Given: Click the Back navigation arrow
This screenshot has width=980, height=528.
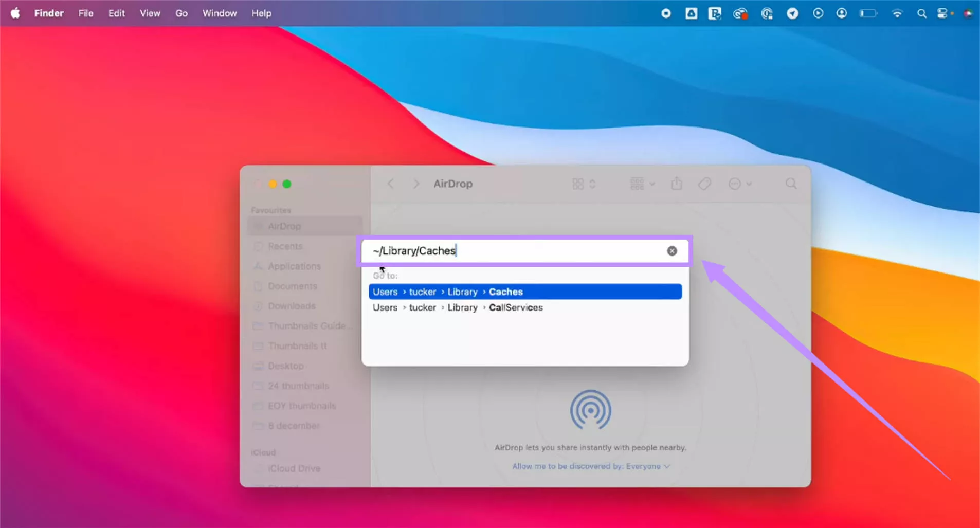Looking at the screenshot, I should pyautogui.click(x=391, y=184).
